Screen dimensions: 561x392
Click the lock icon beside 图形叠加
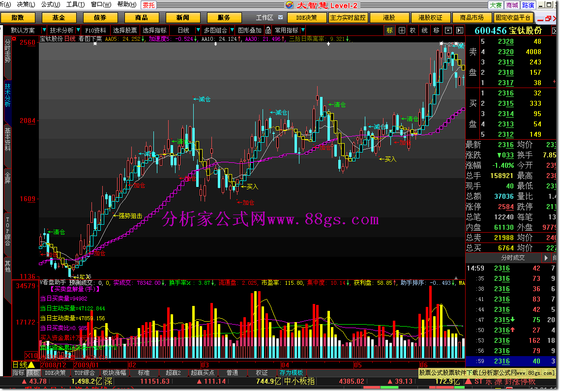click(x=268, y=30)
